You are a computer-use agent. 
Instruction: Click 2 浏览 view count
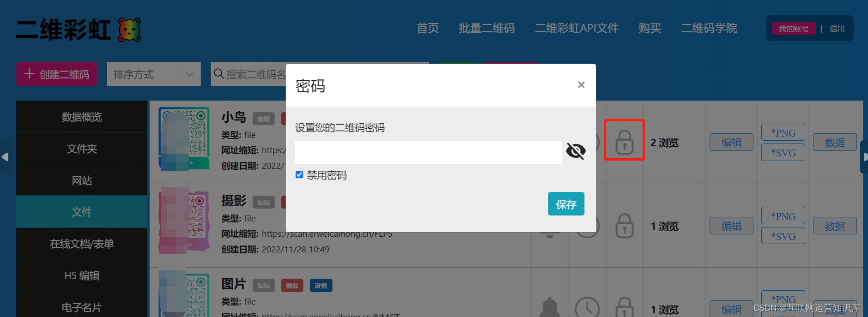[x=665, y=143]
